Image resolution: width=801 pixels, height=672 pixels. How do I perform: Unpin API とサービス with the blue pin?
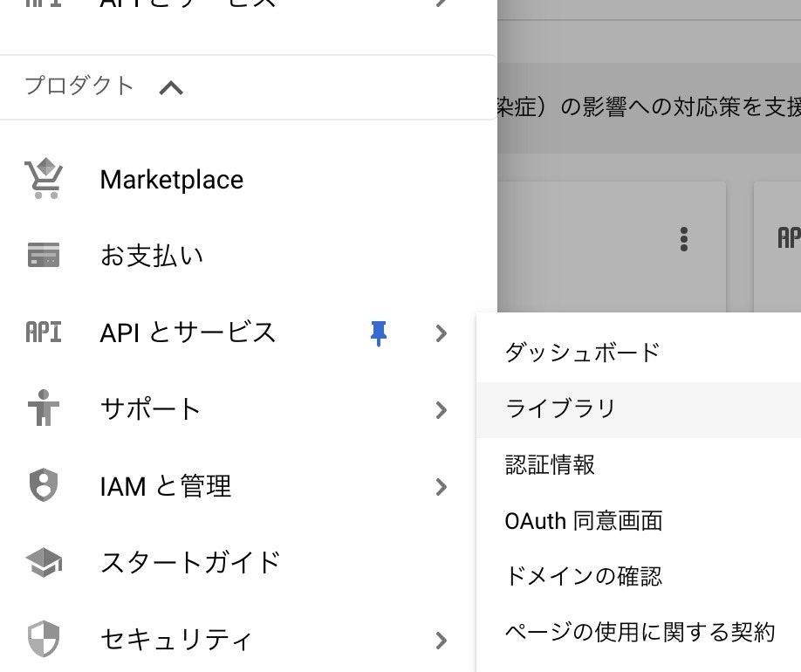coord(379,333)
